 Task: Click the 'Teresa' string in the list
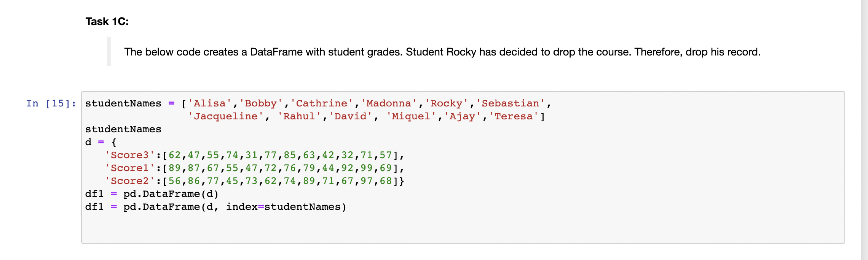tap(514, 116)
